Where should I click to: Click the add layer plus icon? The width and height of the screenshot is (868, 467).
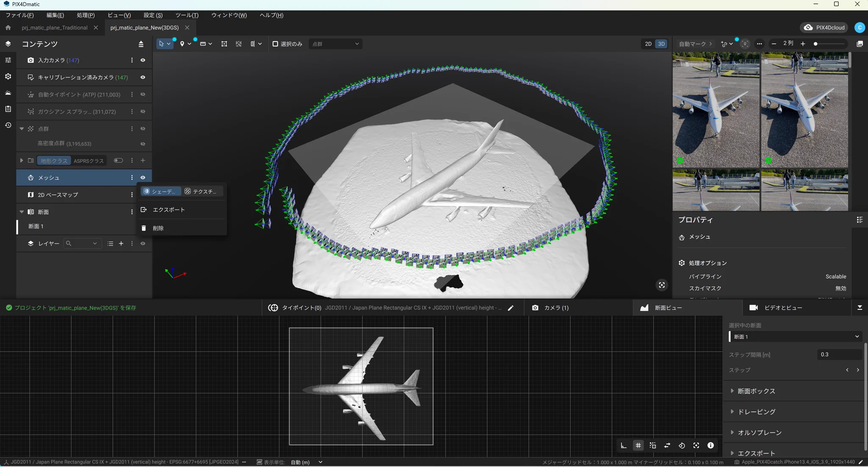click(x=121, y=243)
